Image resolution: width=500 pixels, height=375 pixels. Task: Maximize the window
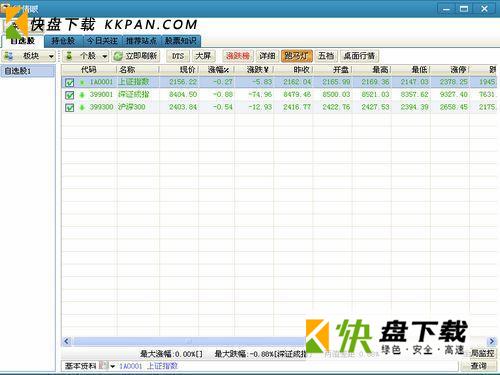coord(464,9)
